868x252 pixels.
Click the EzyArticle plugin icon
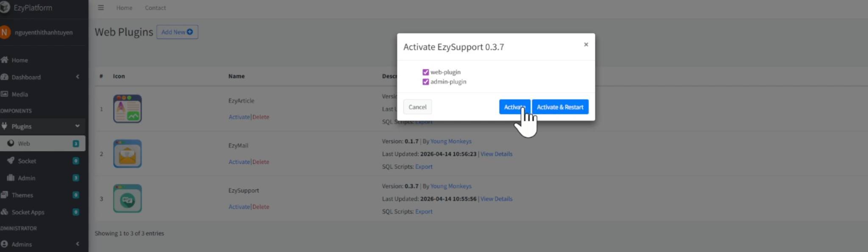point(127,109)
